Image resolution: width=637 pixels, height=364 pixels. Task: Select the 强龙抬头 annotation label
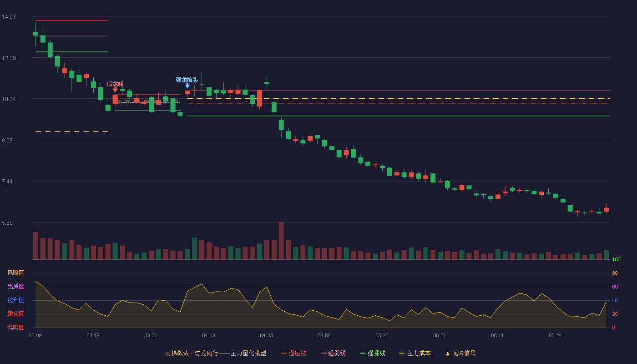(187, 80)
